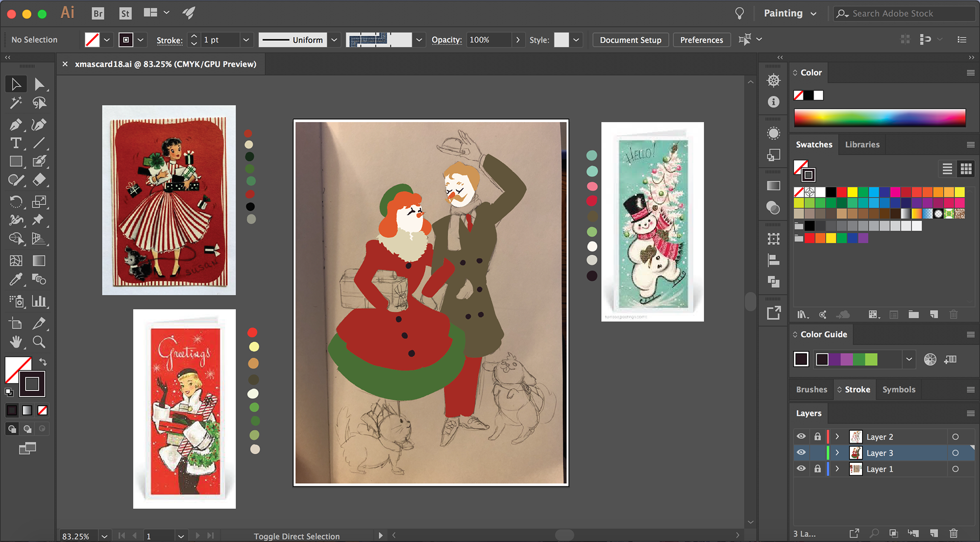Set paint mode to None in toolbox
The height and width of the screenshot is (542, 980).
tap(42, 410)
